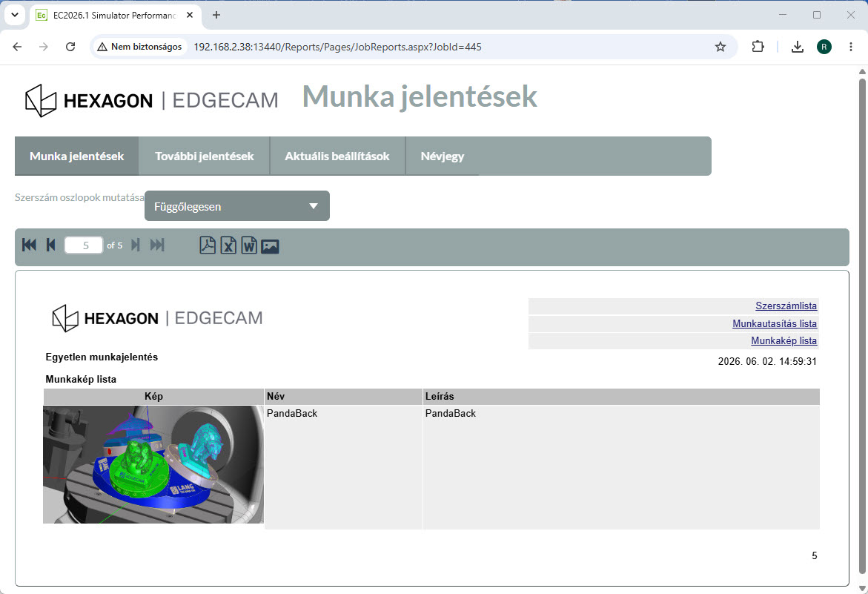Click PandaBack in the Név column
Viewport: 868px width, 594px height.
tap(292, 413)
